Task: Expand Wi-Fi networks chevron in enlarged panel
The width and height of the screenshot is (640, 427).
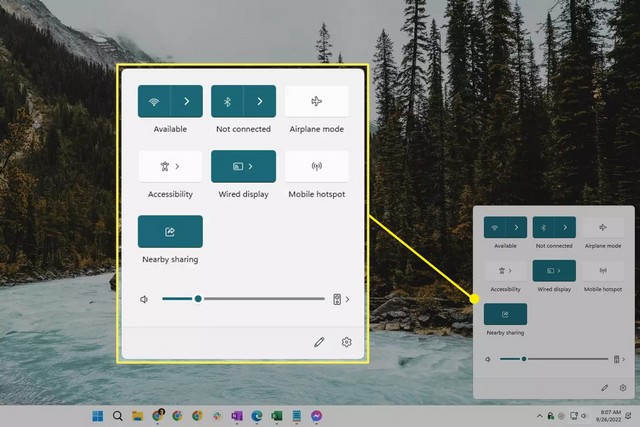Action: click(187, 101)
